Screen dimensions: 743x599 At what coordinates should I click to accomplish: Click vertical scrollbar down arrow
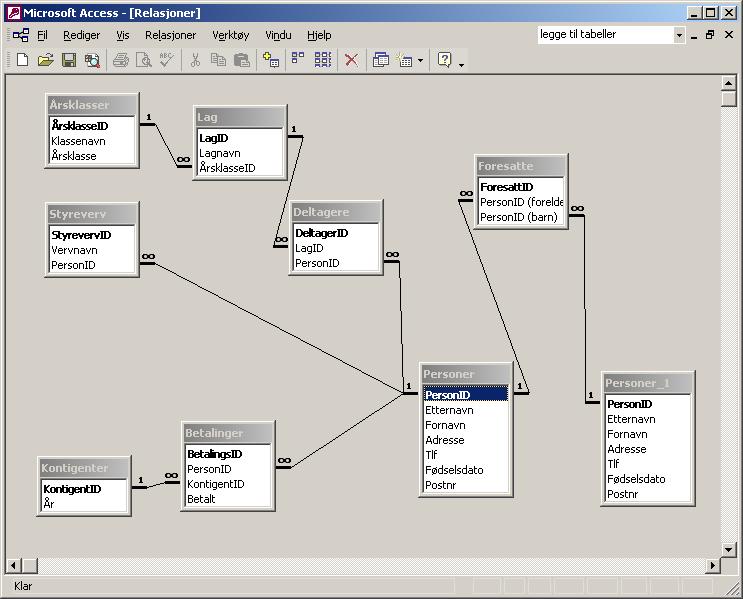728,549
